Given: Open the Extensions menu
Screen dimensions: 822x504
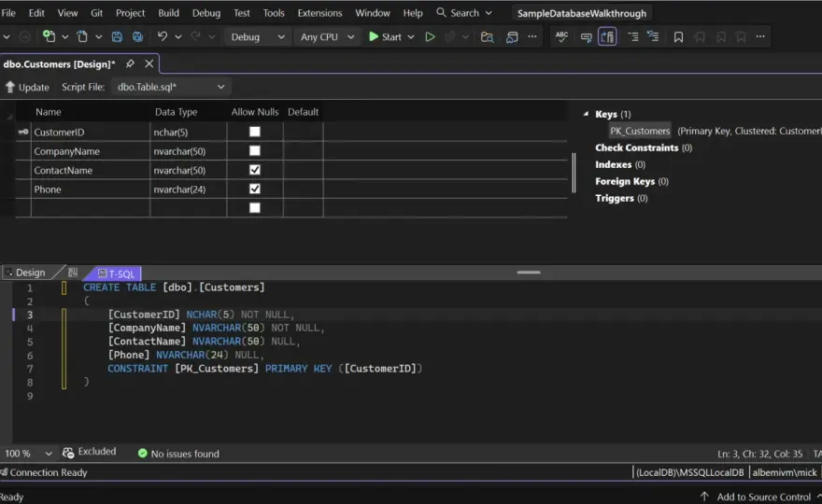Looking at the screenshot, I should (319, 12).
